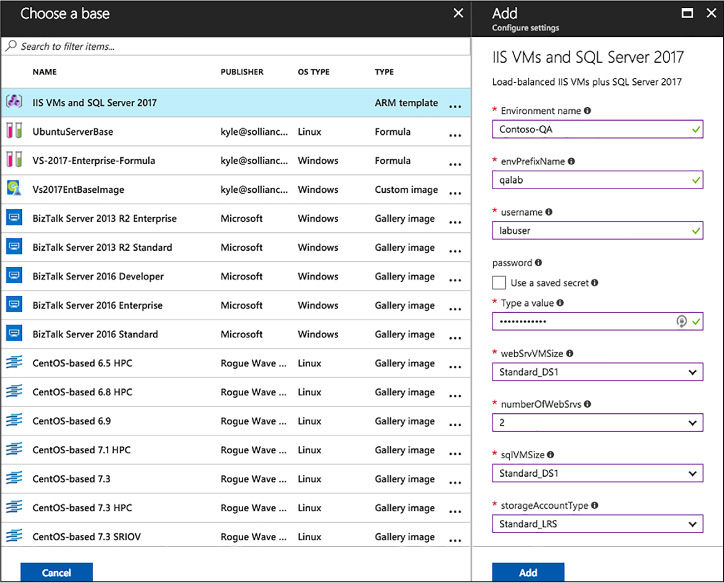
Task: Sort the list by the NAME column header
Action: [x=44, y=72]
